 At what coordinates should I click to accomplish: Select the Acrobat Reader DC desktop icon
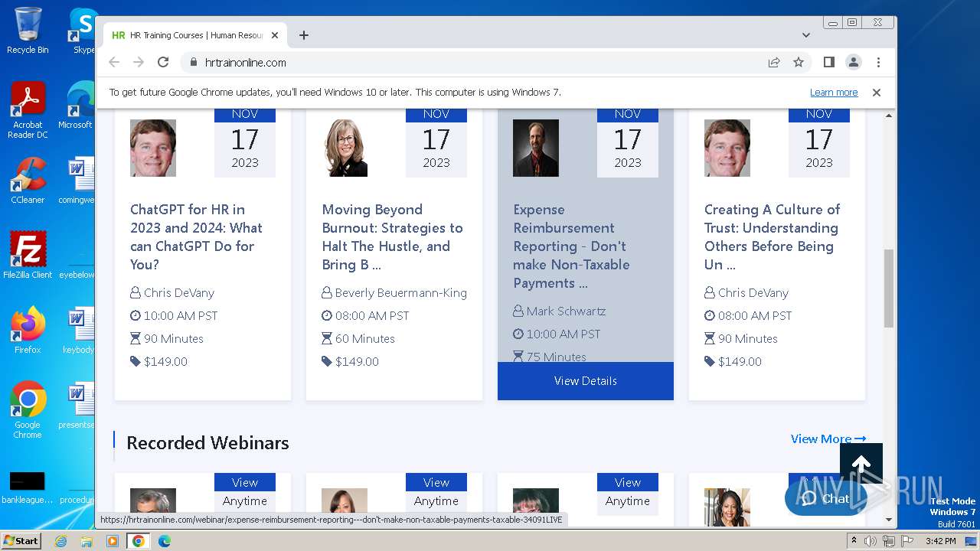[28, 110]
